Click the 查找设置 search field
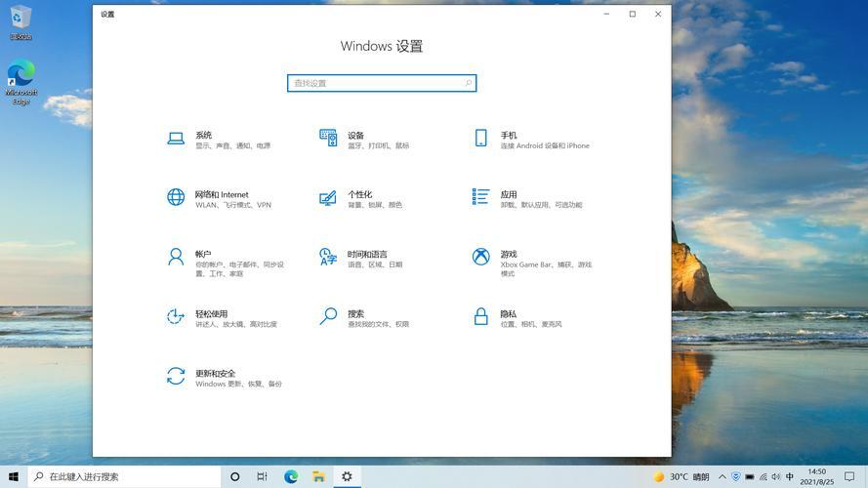The image size is (868, 488). 382,83
